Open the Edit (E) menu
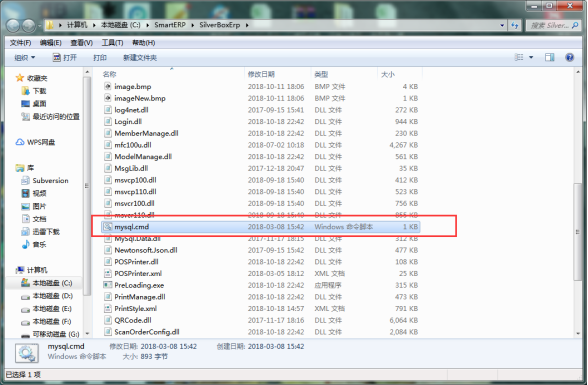 click(51, 43)
